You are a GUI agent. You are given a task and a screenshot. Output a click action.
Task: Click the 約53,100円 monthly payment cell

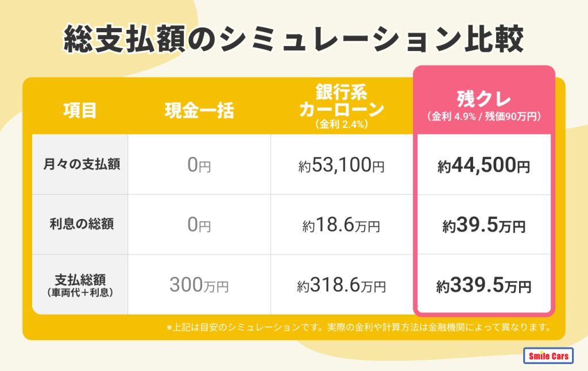point(341,167)
